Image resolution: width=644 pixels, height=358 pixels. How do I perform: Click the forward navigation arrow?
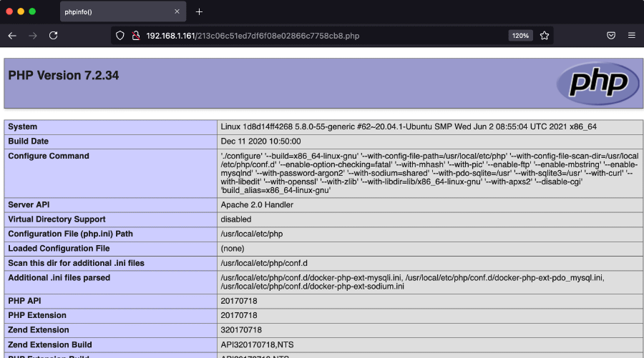point(32,35)
